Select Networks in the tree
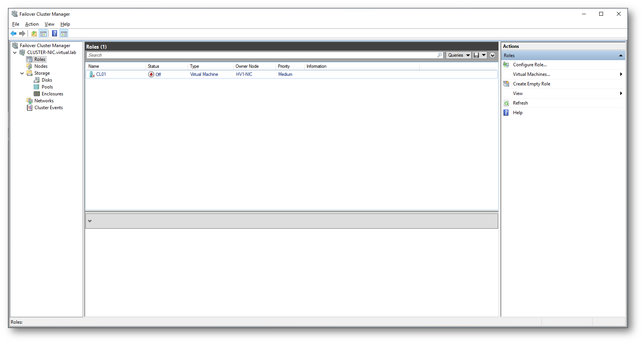644x344 pixels. 44,101
